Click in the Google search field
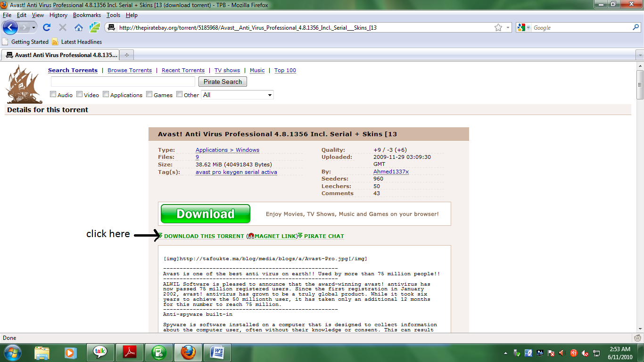This screenshot has width=644, height=362. coord(582,28)
